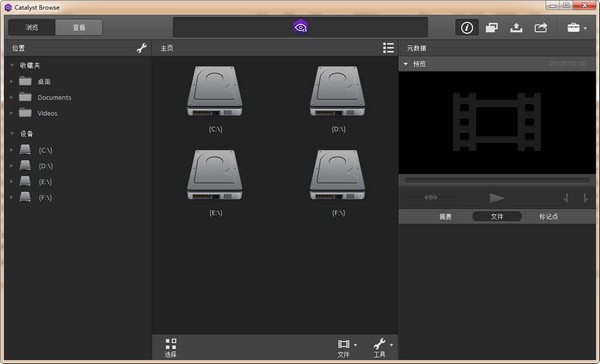This screenshot has height=364, width=600.
Task: Open the briefcase options dropdown
Action: pyautogui.click(x=577, y=28)
